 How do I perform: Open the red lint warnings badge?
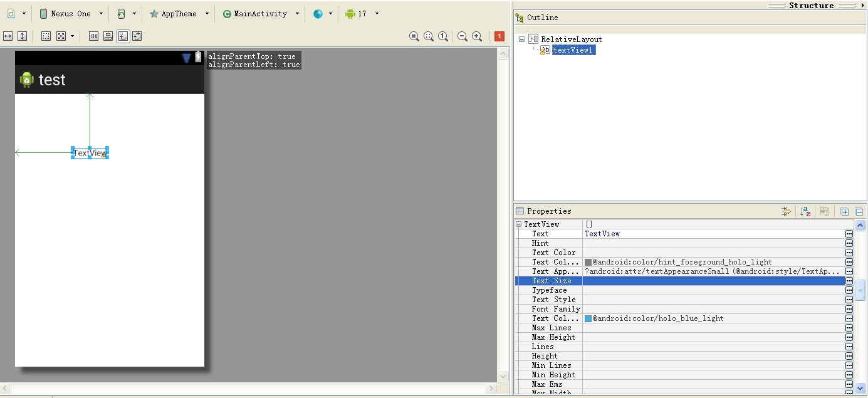[499, 36]
